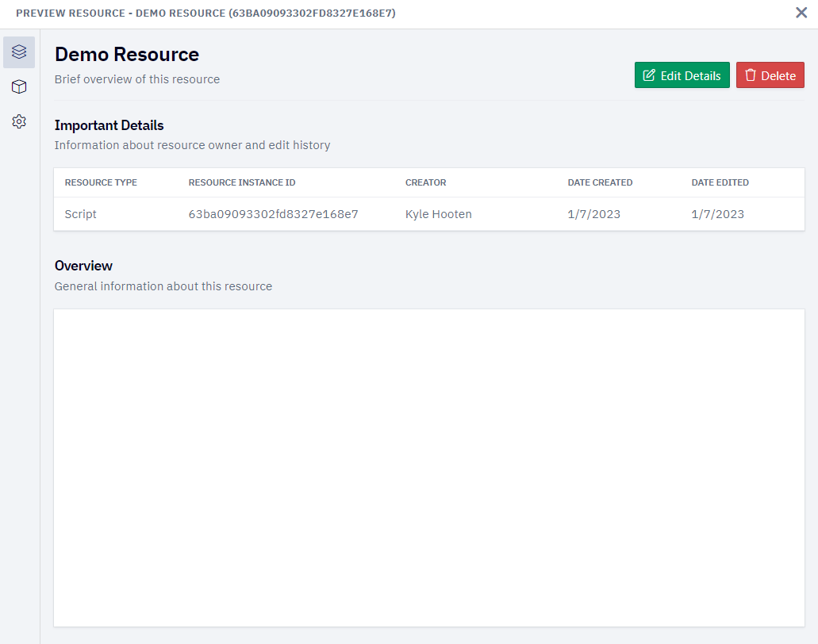
Task: Click the Overview section heading
Action: pos(83,266)
